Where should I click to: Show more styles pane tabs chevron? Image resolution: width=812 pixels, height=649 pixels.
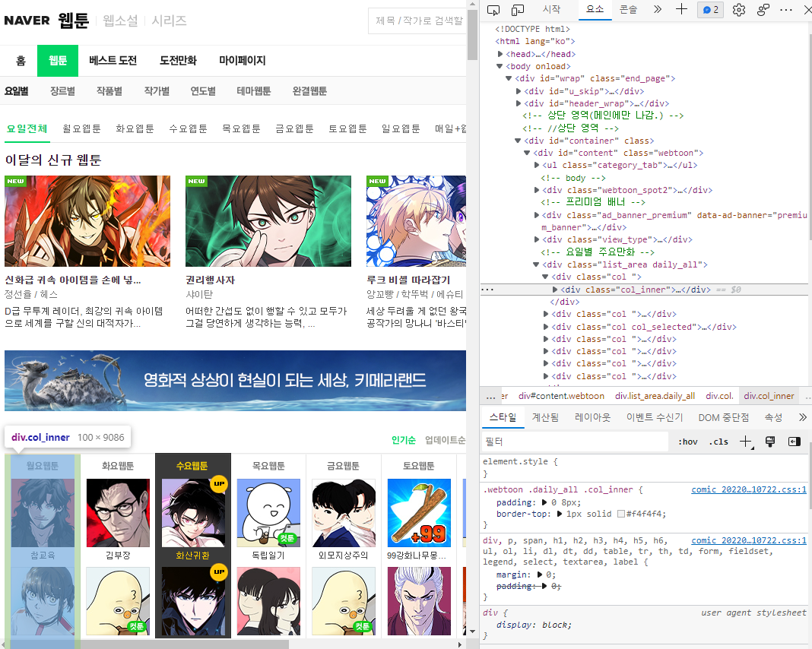point(802,417)
